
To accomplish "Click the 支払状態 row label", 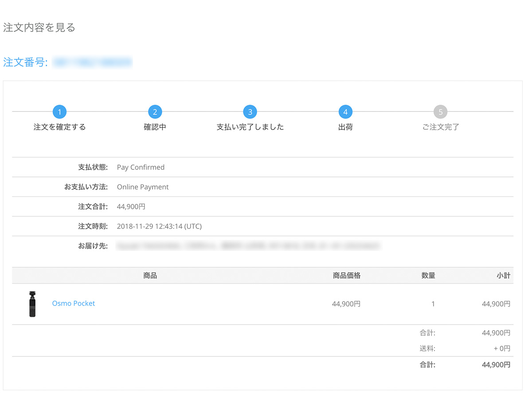I will (93, 168).
